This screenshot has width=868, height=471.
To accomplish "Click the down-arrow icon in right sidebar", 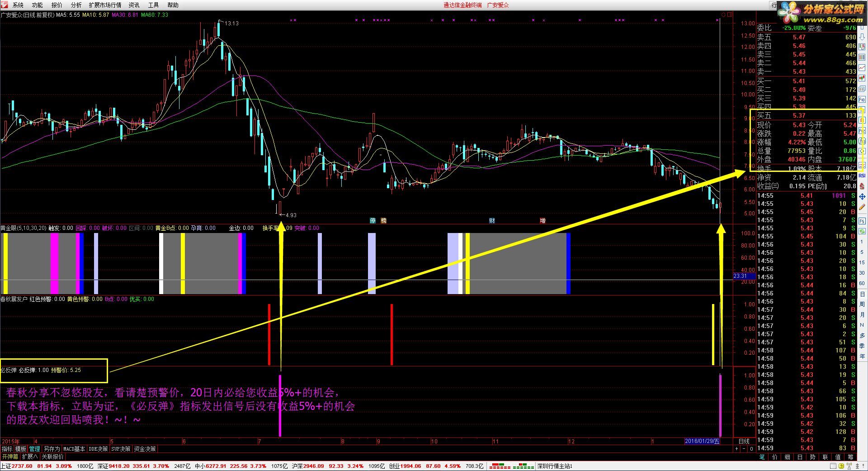I will point(862,37).
